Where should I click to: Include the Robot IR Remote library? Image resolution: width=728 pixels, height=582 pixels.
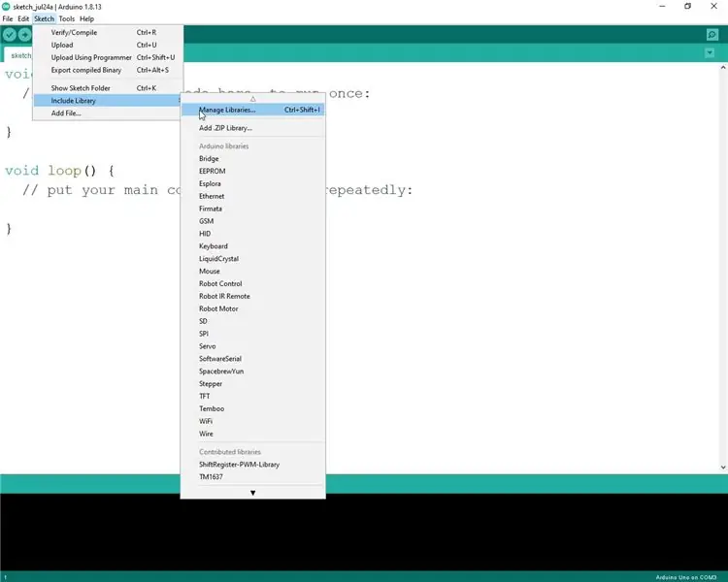click(x=252, y=297)
